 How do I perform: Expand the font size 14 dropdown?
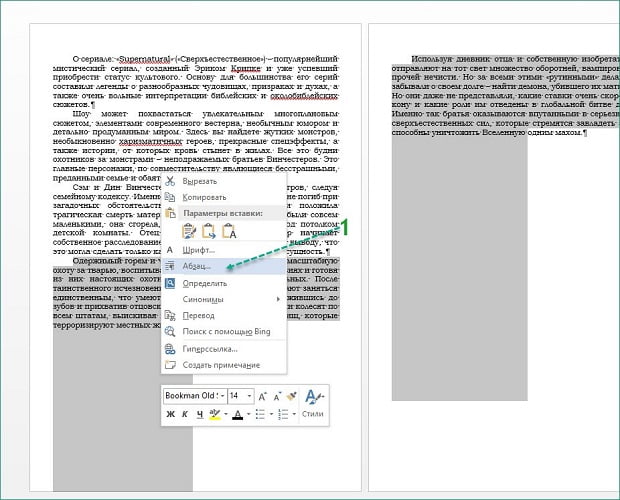250,396
